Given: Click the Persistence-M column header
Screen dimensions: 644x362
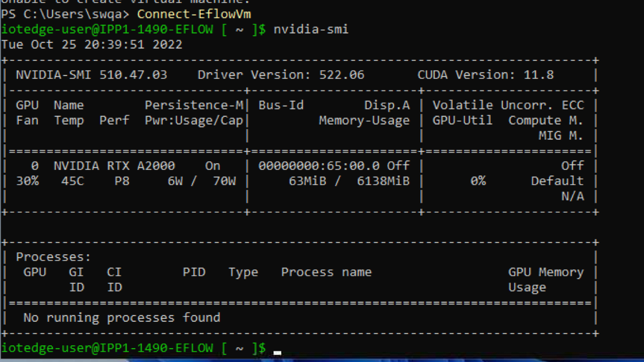Looking at the screenshot, I should click(x=194, y=105).
